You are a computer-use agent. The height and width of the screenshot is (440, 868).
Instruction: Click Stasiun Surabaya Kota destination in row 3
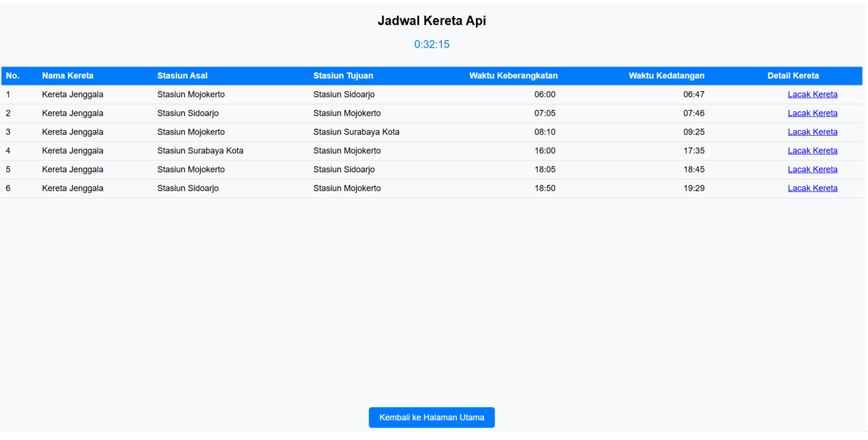tap(356, 132)
